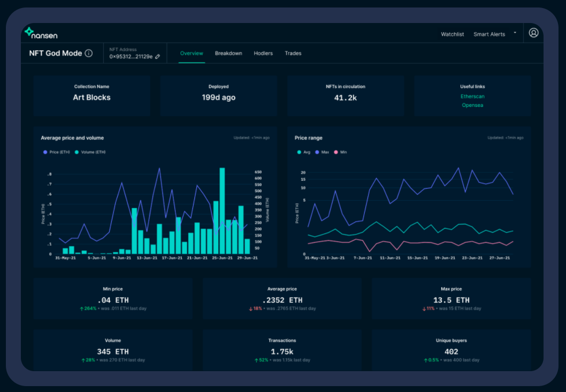
Task: Open the Opensea link
Action: (472, 105)
